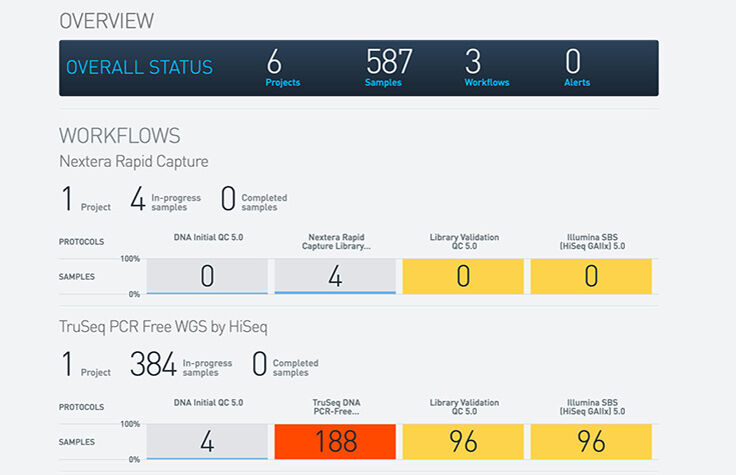Open the red TruSeq DNA PCR-Free tile 188
The height and width of the screenshot is (475, 736).
335,441
